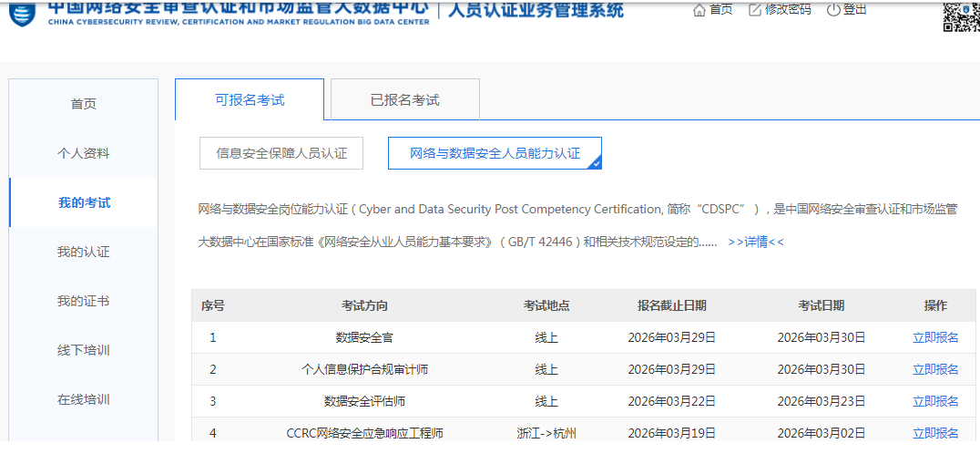Open 我的认证 in left sidebar
This screenshot has width=980, height=454.
[x=83, y=252]
